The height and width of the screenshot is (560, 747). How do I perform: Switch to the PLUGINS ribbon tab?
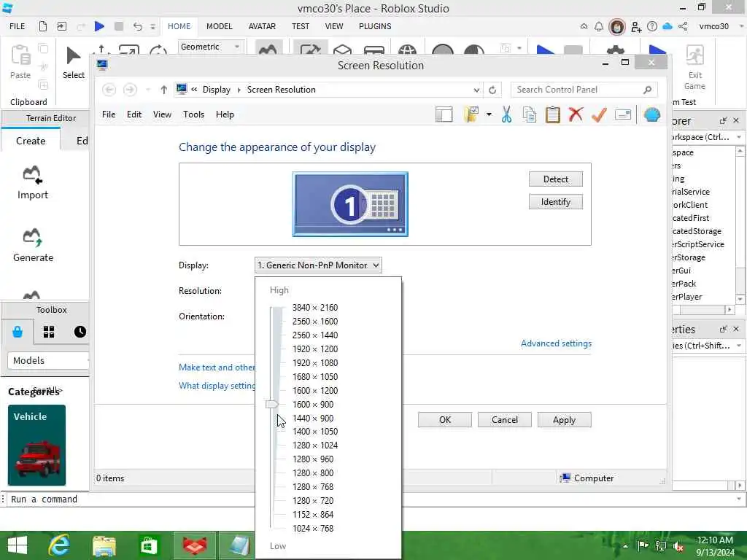(375, 26)
